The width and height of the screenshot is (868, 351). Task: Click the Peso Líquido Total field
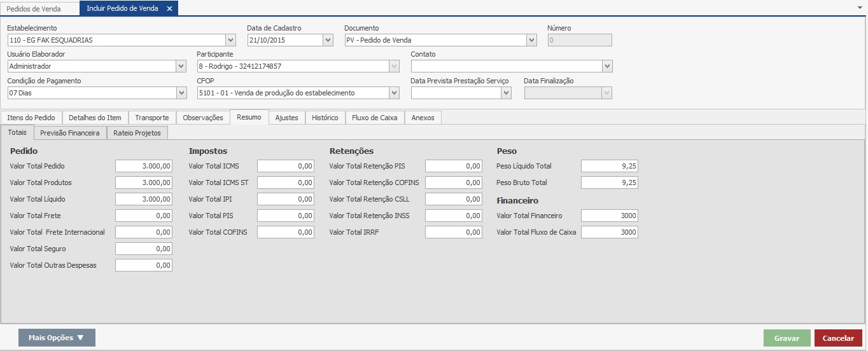coord(610,166)
